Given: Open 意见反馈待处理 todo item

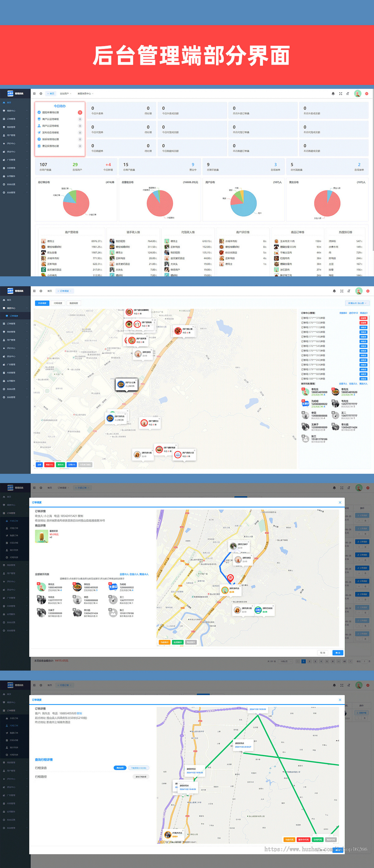Looking at the screenshot, I should [x=60, y=146].
